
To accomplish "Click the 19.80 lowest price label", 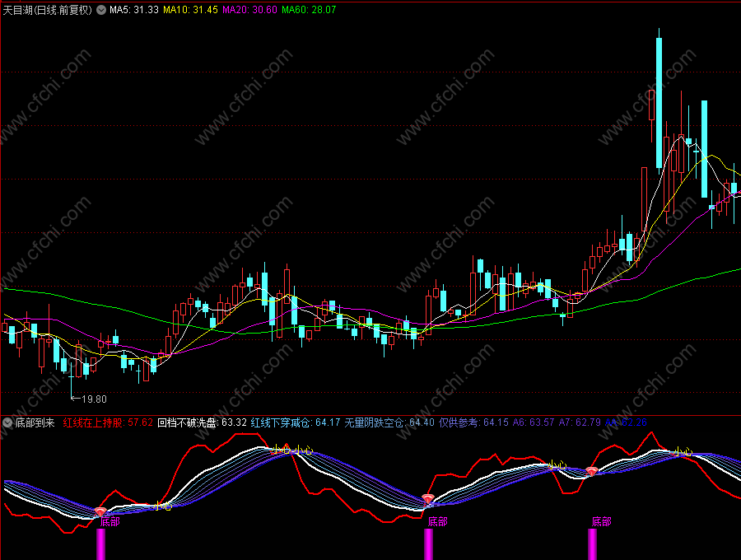I will pos(94,399).
